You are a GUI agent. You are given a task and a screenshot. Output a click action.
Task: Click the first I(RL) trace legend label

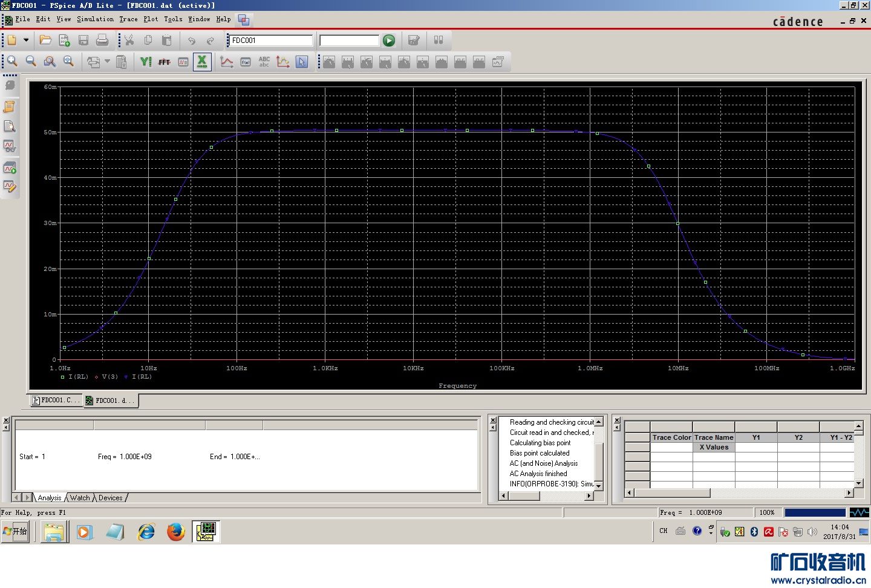[x=78, y=377]
